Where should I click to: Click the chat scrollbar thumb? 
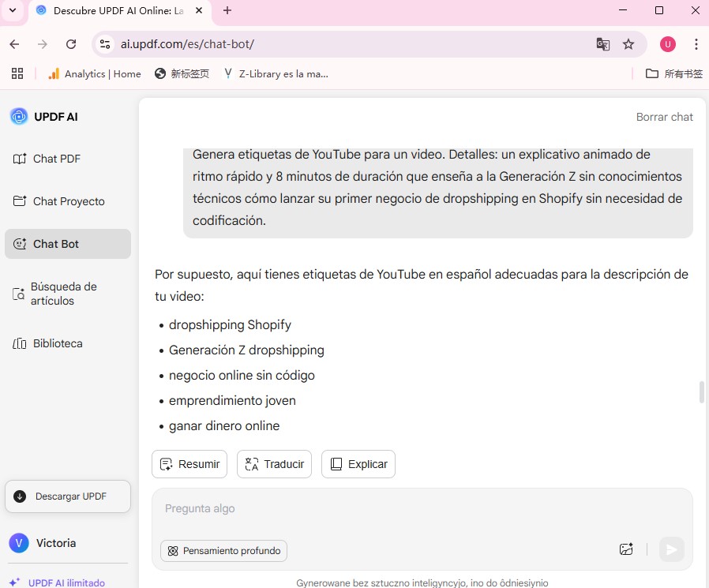702,391
